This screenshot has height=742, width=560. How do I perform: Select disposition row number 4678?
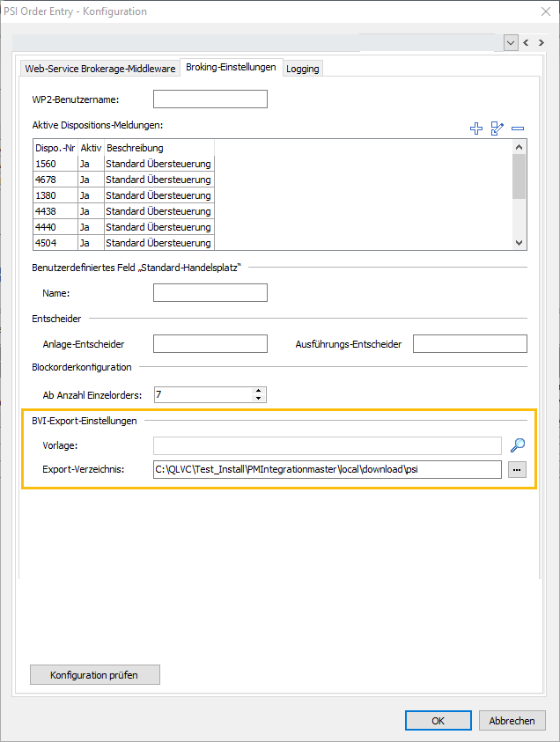coord(123,180)
